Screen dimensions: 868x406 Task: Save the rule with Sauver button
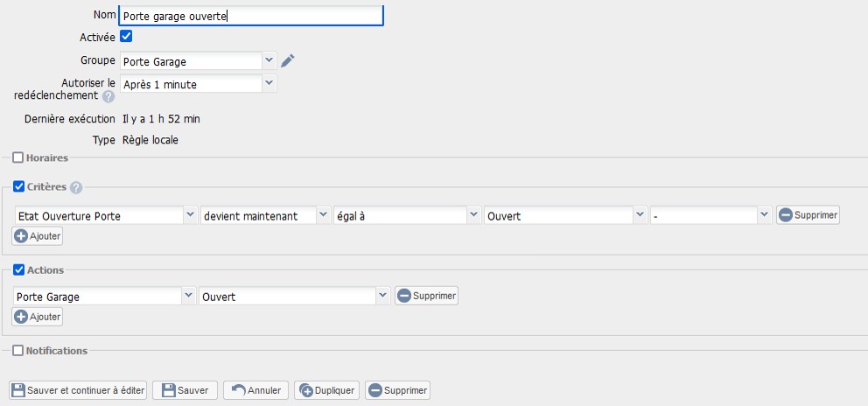(x=185, y=390)
